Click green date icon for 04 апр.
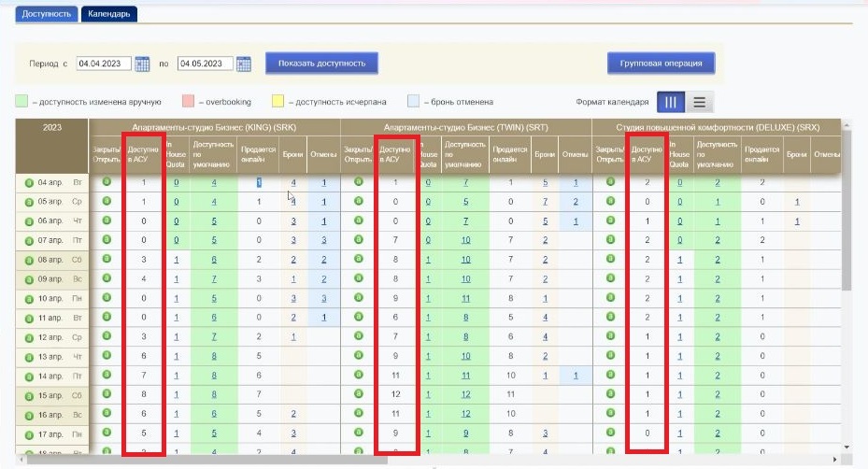 29,183
